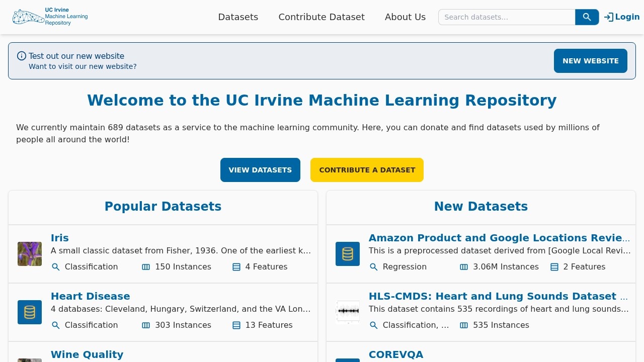Screen dimensions: 644x362
Task: Click the '3.06M Instances' text
Action: [506, 267]
